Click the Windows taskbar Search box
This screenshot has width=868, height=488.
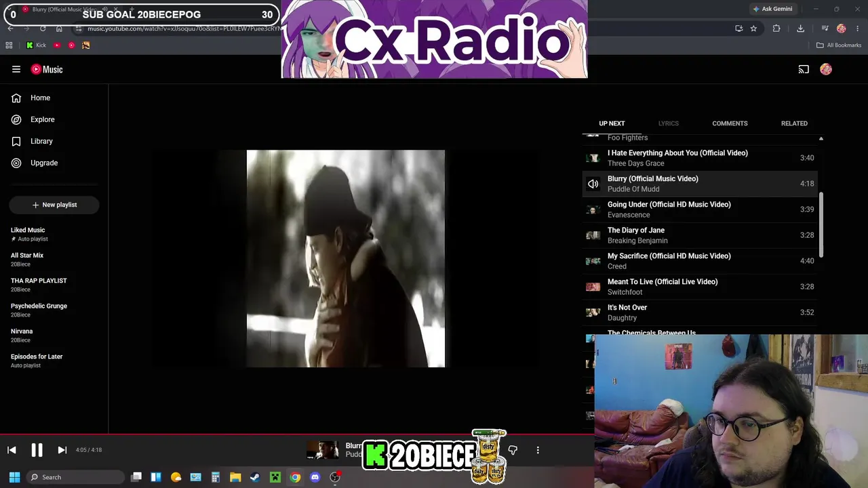pyautogui.click(x=75, y=477)
